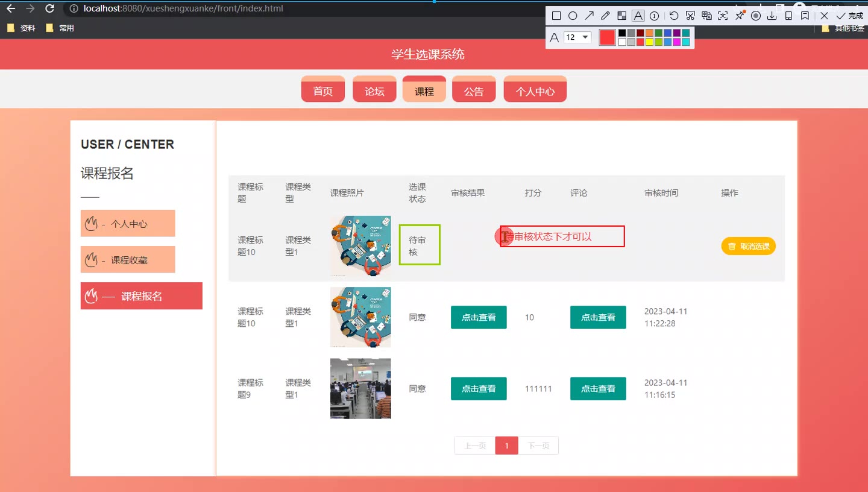Image resolution: width=868 pixels, height=492 pixels.
Task: Click the scissors icon in screenshot toolbar
Action: (x=690, y=16)
